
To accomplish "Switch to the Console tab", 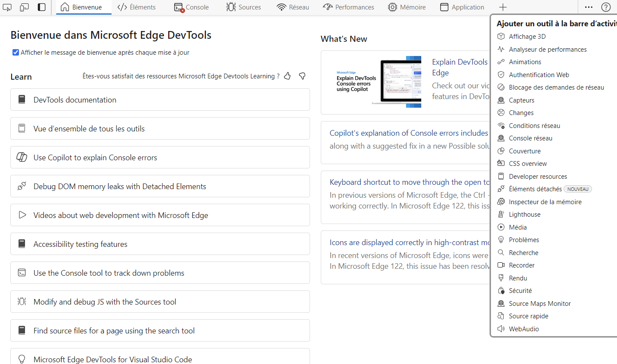I will (191, 7).
